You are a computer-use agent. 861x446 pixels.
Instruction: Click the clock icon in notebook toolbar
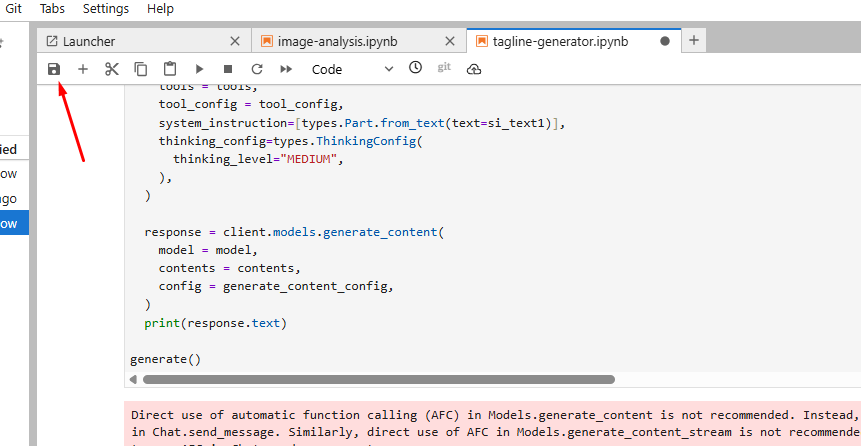point(416,68)
